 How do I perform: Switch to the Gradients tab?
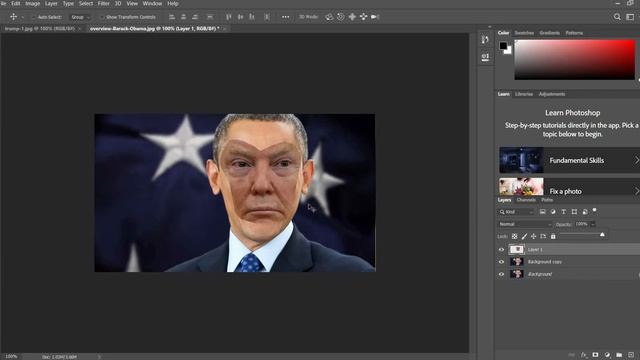549,33
